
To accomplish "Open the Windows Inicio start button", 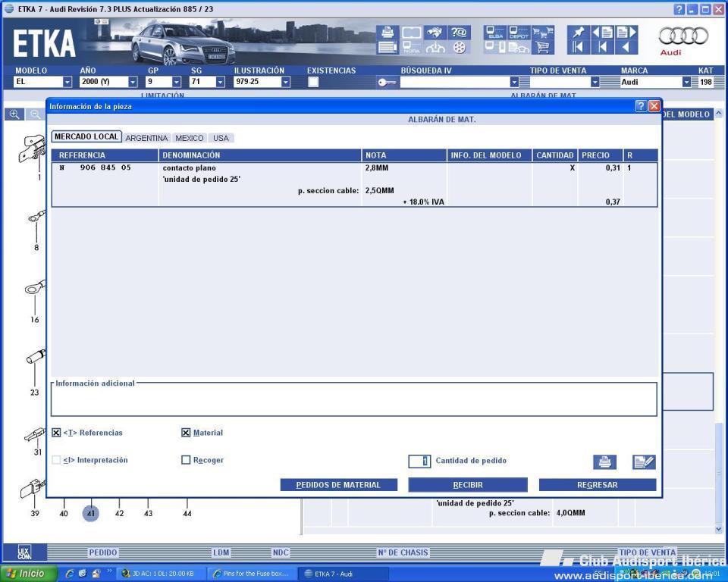I will coord(29,574).
